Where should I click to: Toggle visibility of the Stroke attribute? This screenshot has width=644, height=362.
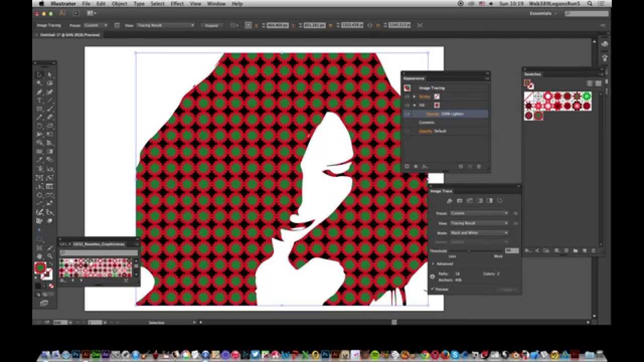click(407, 97)
